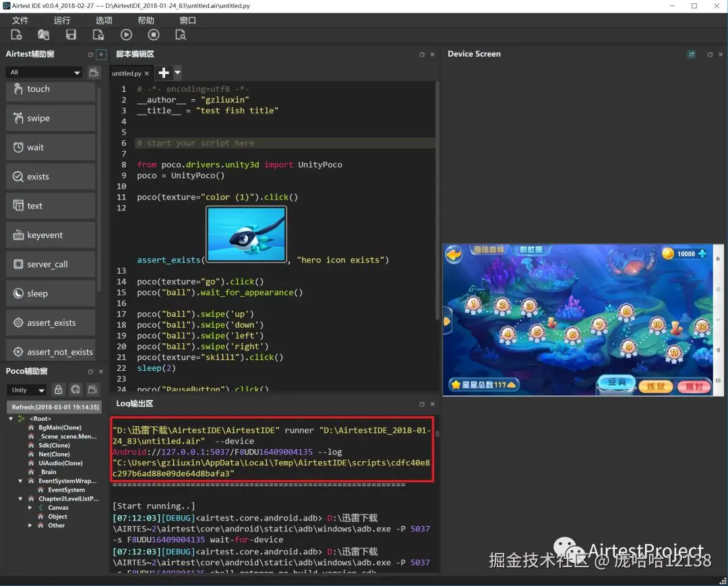Screen dimensions: 728x586
Task: Collapse the Root tree node
Action: pos(11,419)
